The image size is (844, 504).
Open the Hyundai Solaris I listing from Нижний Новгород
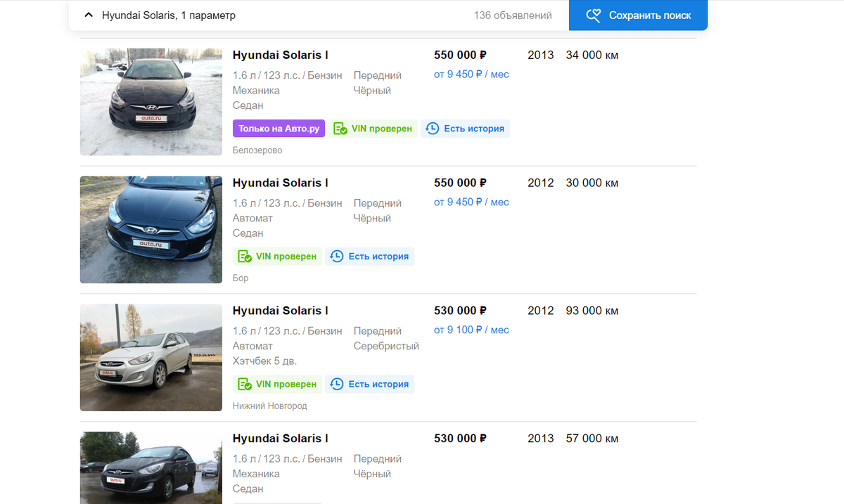pyautogui.click(x=281, y=311)
